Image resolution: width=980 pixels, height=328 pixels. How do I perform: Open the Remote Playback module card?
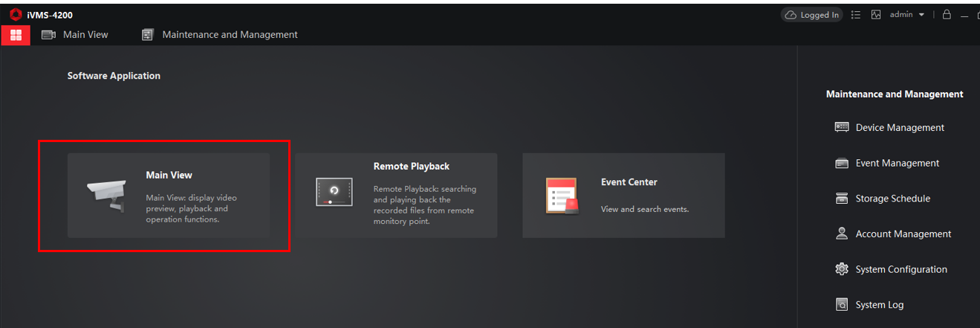(396, 196)
